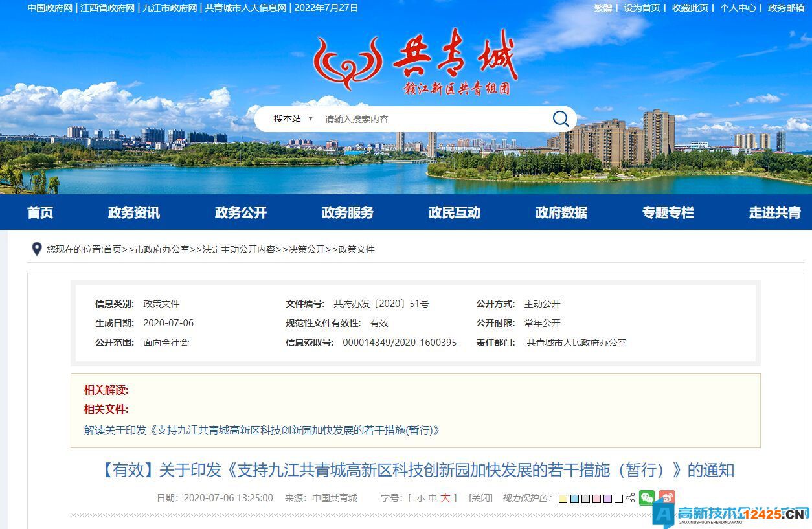
Task: Click the 相关解读 heading
Action: 106,390
